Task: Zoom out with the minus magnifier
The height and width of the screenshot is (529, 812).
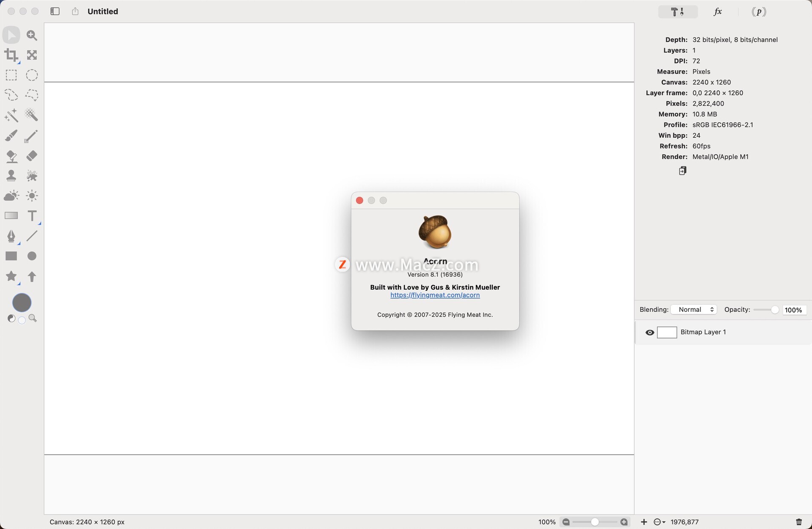Action: pyautogui.click(x=566, y=522)
